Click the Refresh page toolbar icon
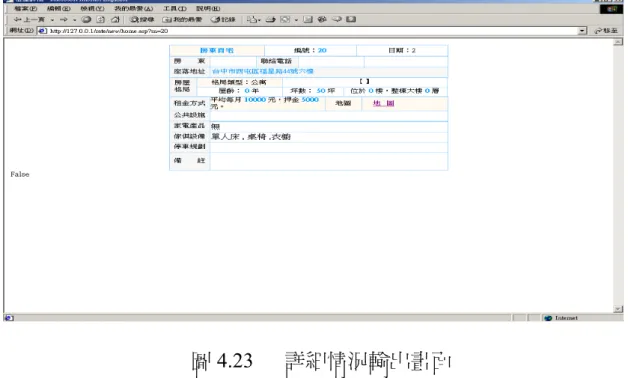The image size is (628, 378). pos(101,19)
